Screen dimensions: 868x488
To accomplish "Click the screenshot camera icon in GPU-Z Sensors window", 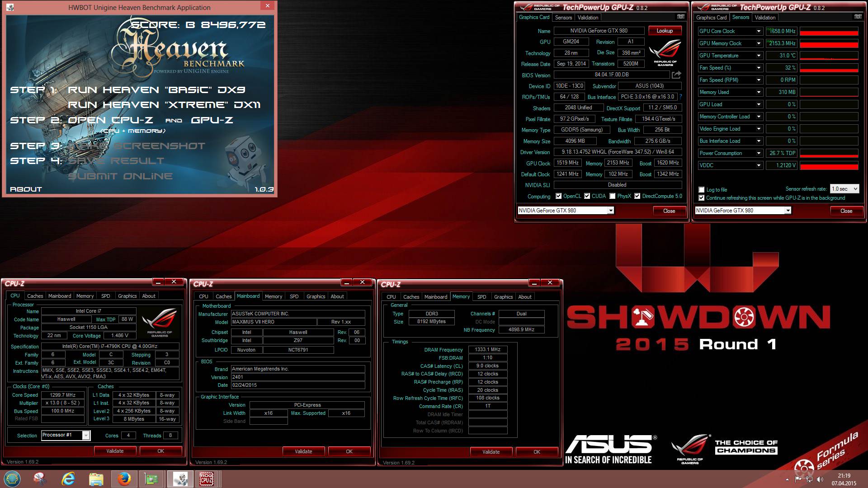I will (858, 17).
